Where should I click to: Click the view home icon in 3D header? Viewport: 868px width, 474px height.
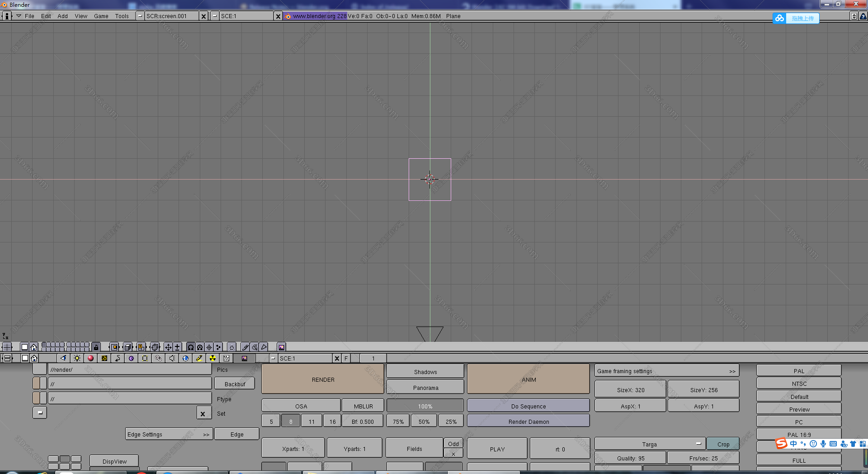click(33, 347)
